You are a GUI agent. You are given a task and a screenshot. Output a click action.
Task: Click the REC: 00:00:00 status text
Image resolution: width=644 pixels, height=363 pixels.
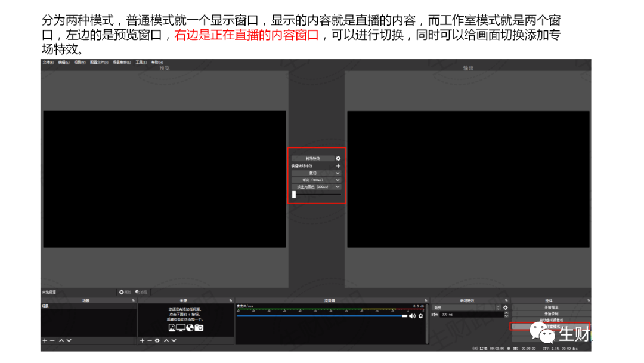coord(524,349)
